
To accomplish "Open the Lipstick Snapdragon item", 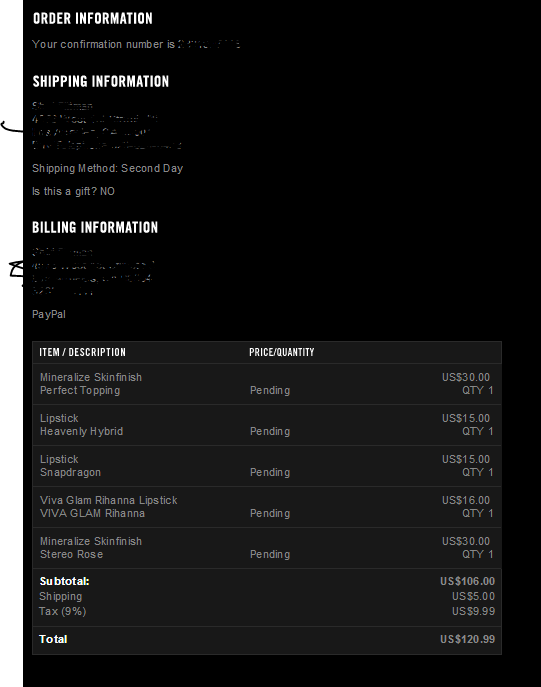I will click(70, 466).
